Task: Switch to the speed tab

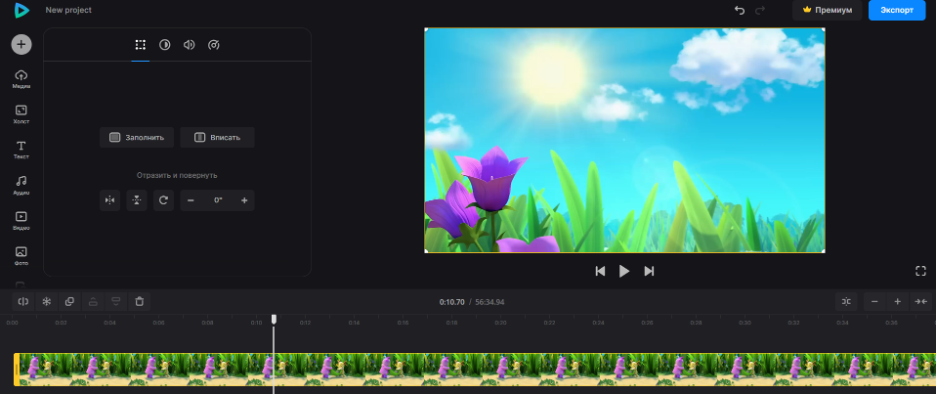Action: pos(214,45)
